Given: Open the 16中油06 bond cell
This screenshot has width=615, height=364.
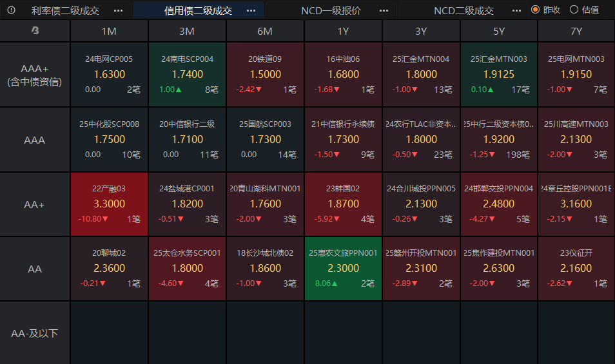Looking at the screenshot, I should click(x=343, y=75).
